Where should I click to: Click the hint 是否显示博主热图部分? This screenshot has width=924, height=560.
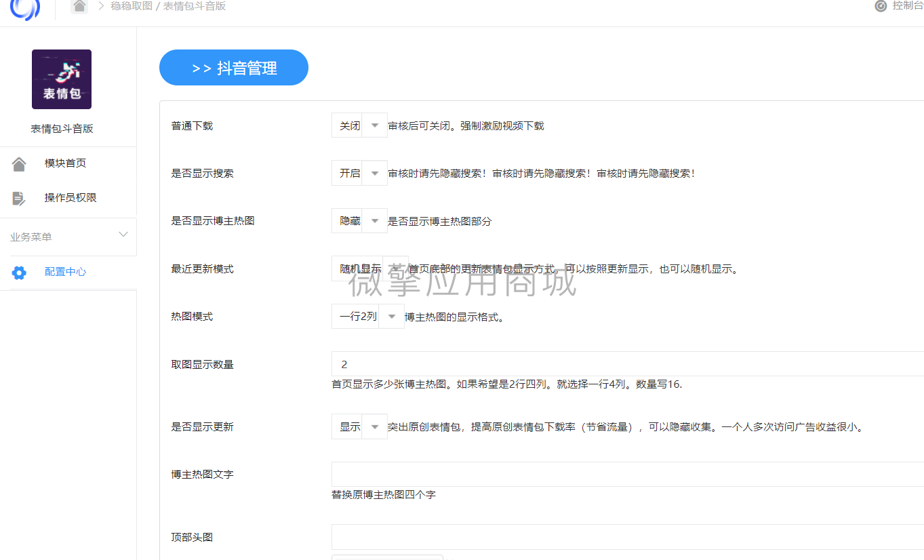coord(439,221)
